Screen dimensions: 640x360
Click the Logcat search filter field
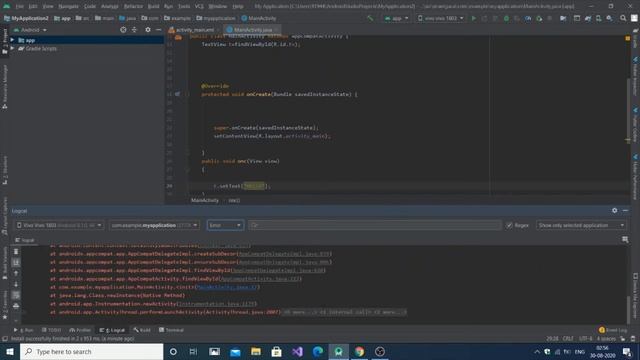[x=374, y=225]
